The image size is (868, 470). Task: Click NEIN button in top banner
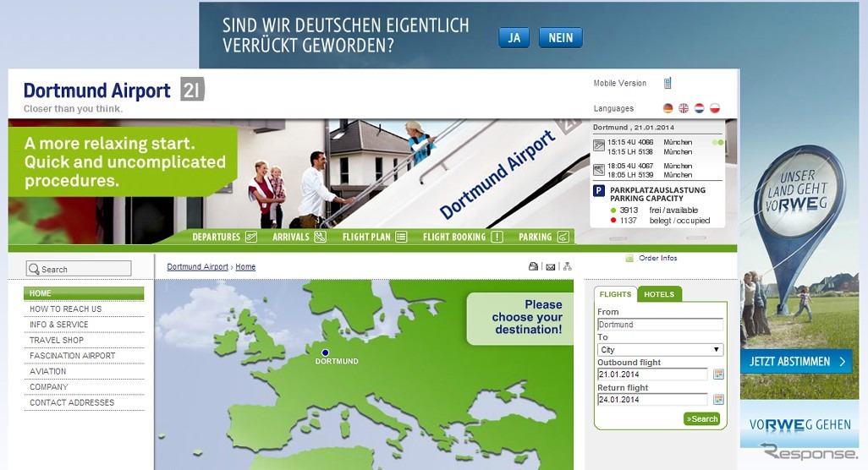(x=560, y=37)
